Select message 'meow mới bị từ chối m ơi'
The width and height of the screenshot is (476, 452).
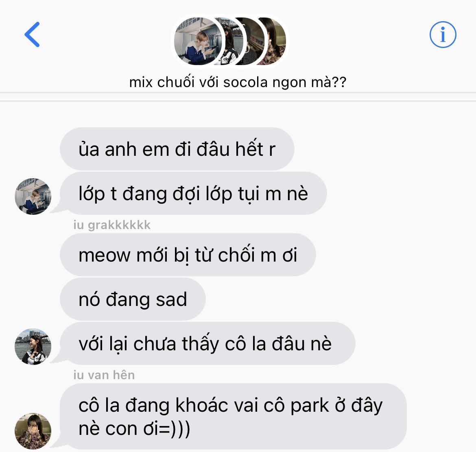click(x=188, y=255)
